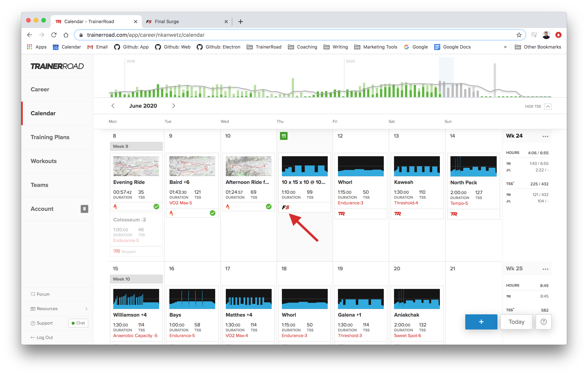588x375 pixels.
Task: Open the TrainerRoad bookmarks folder
Action: click(264, 47)
